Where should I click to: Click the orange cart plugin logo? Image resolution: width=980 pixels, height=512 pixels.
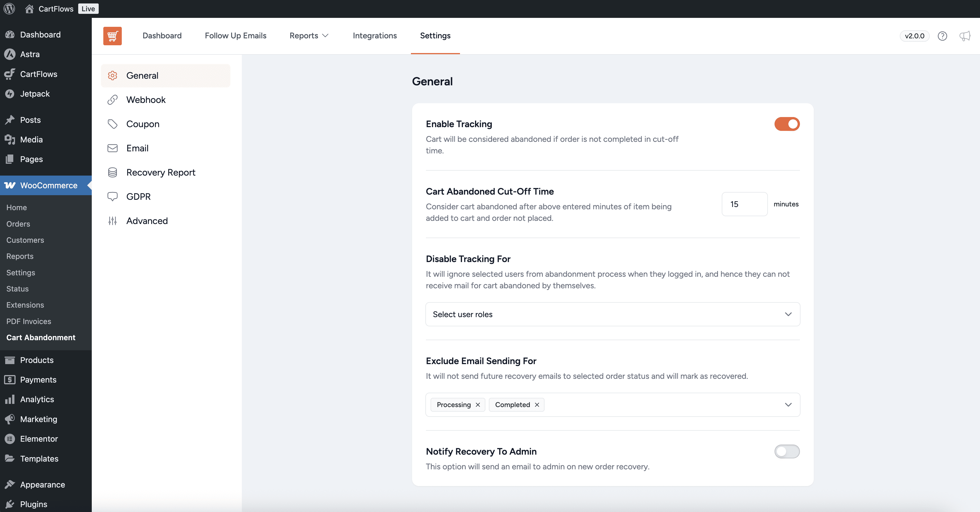(x=112, y=36)
